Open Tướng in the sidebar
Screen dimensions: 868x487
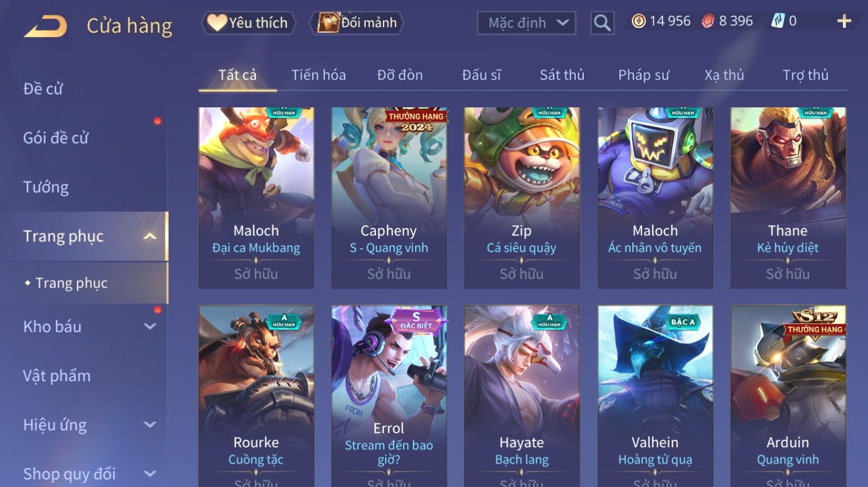coord(46,187)
